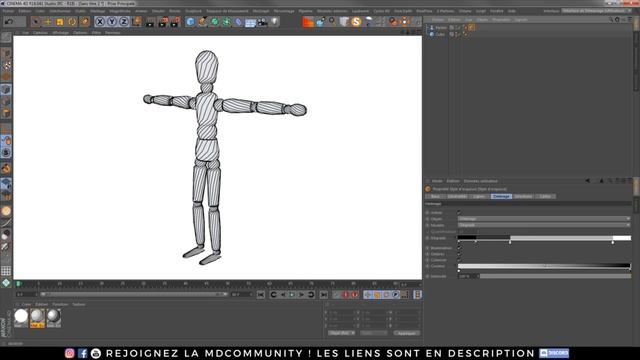Click the grid icon in left toolbar
The image size is (640, 360).
6,271
